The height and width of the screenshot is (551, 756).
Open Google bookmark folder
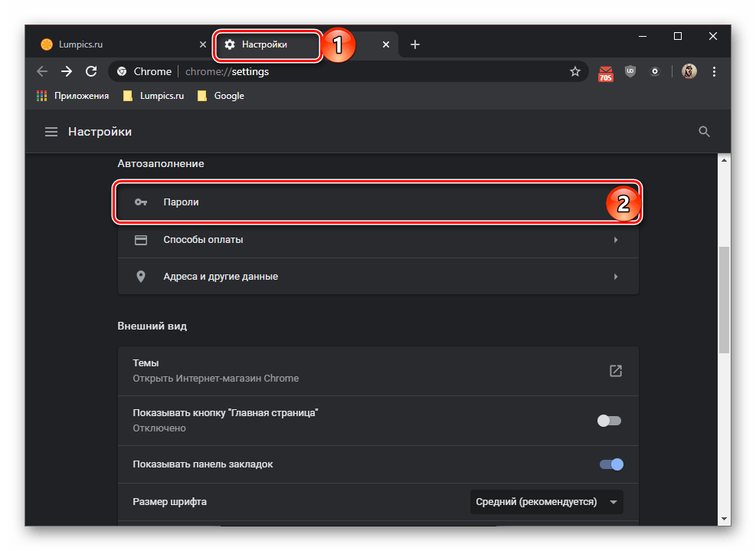[x=221, y=96]
